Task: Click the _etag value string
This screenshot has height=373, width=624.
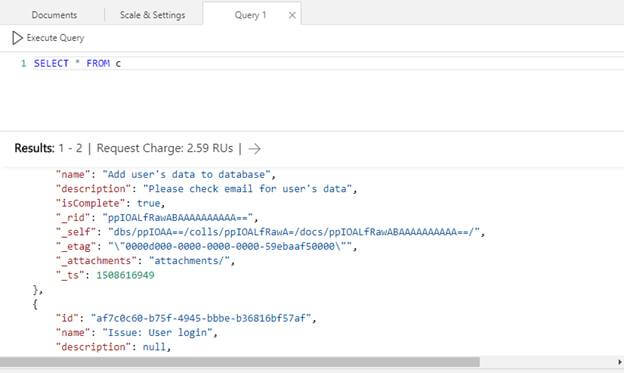Action: coord(230,246)
